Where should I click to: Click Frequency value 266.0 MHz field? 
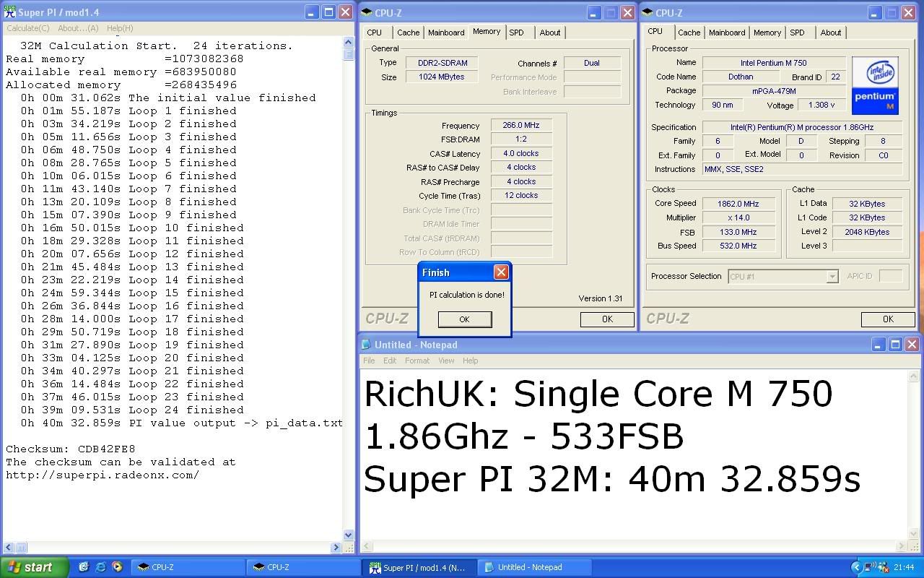[521, 125]
